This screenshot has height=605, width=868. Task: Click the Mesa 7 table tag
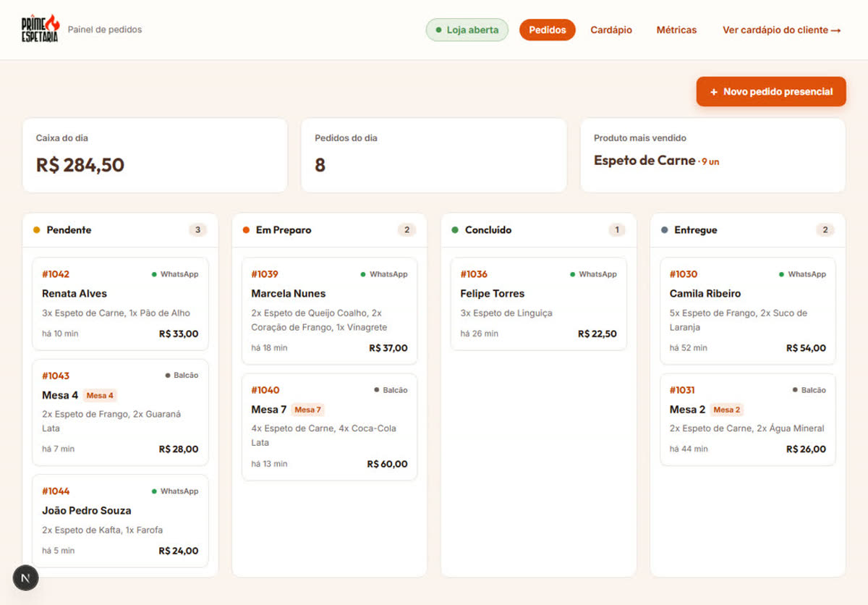(x=307, y=410)
